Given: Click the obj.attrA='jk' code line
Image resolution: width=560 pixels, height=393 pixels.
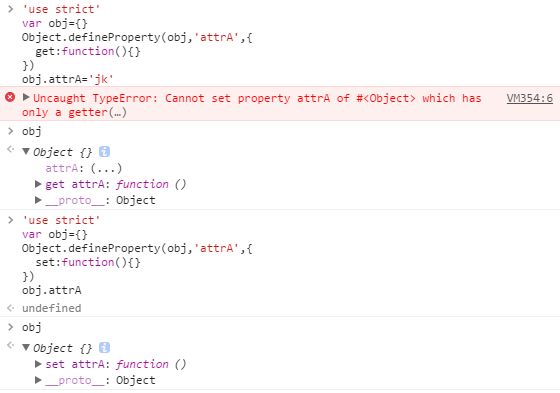Looking at the screenshot, I should [x=68, y=79].
